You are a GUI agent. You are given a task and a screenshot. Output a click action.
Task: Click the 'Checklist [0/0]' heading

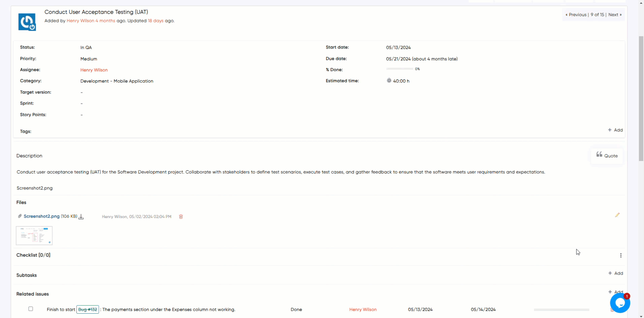coord(33,255)
